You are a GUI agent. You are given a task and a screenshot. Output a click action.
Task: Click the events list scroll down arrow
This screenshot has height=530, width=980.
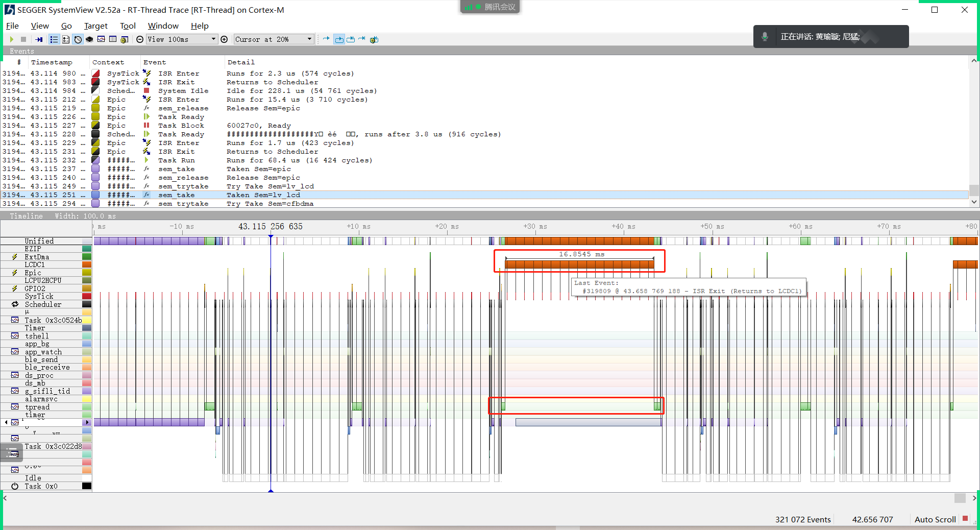pyautogui.click(x=974, y=202)
